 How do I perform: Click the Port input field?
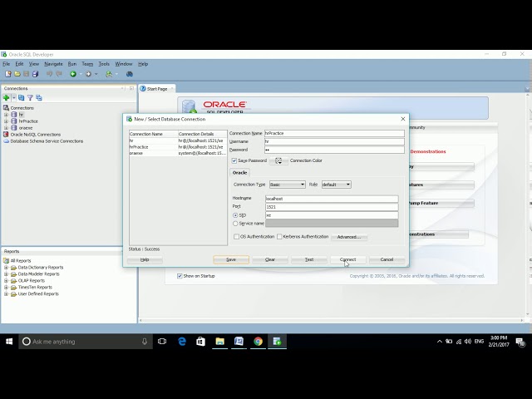pyautogui.click(x=332, y=207)
